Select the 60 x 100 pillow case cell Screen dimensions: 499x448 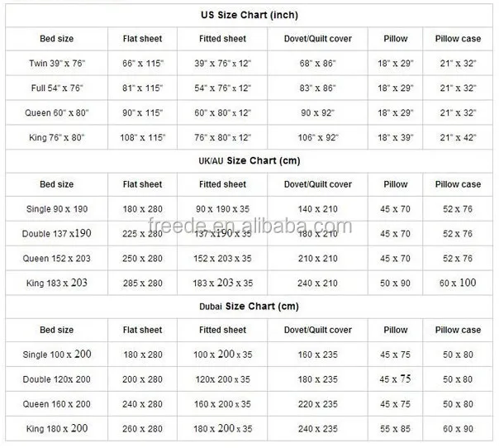458,283
